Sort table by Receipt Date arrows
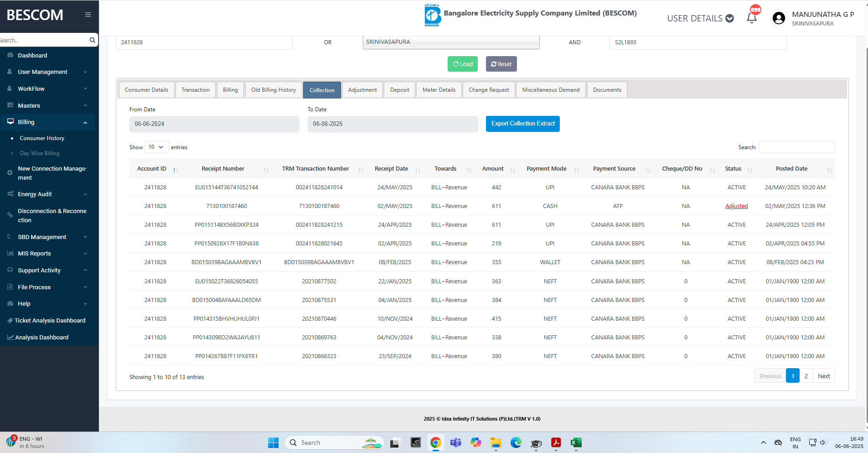 point(418,170)
